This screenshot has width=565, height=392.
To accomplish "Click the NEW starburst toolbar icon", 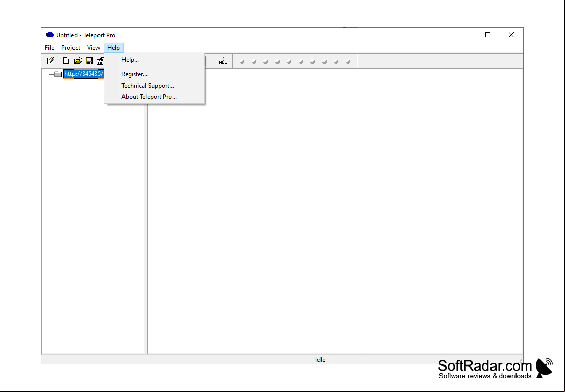I will point(224,61).
